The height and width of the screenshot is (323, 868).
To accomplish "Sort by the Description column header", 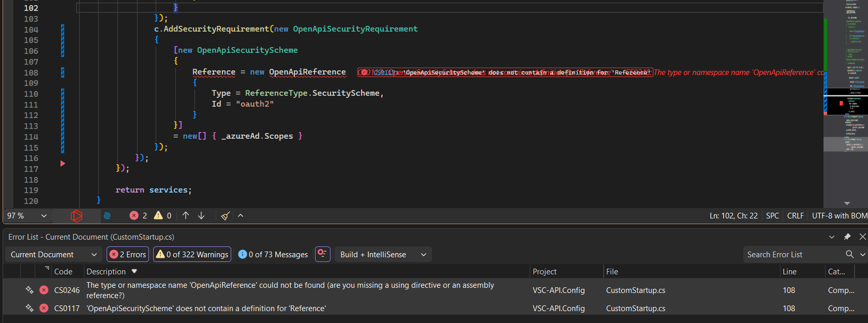I will click(106, 272).
